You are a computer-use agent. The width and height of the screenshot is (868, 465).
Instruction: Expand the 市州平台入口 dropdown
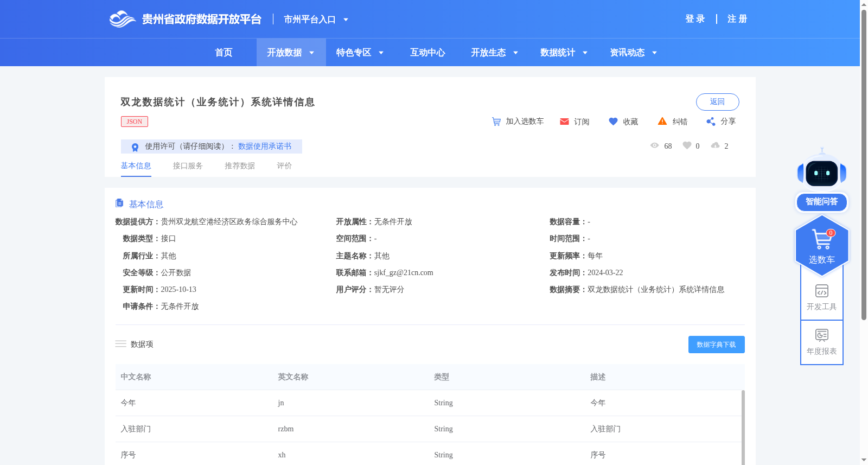pyautogui.click(x=346, y=20)
